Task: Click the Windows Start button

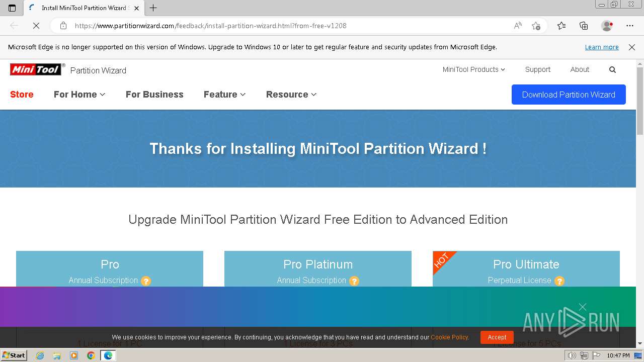Action: [14, 355]
